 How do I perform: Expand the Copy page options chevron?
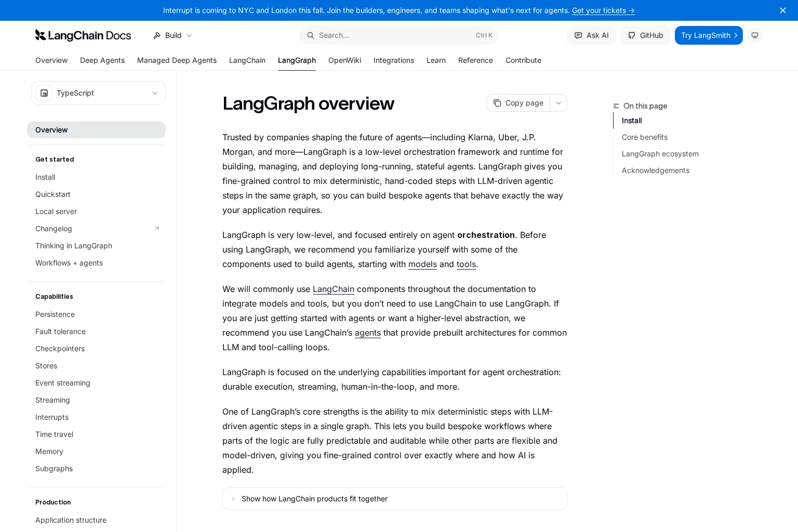(558, 103)
